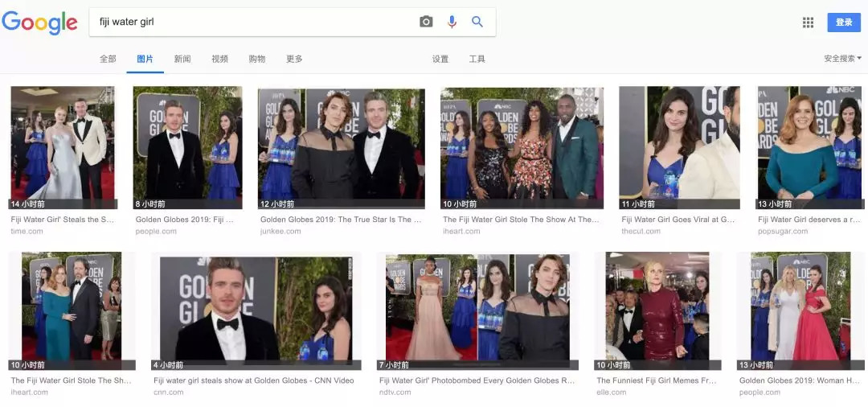Click the Google logo

pos(39,23)
